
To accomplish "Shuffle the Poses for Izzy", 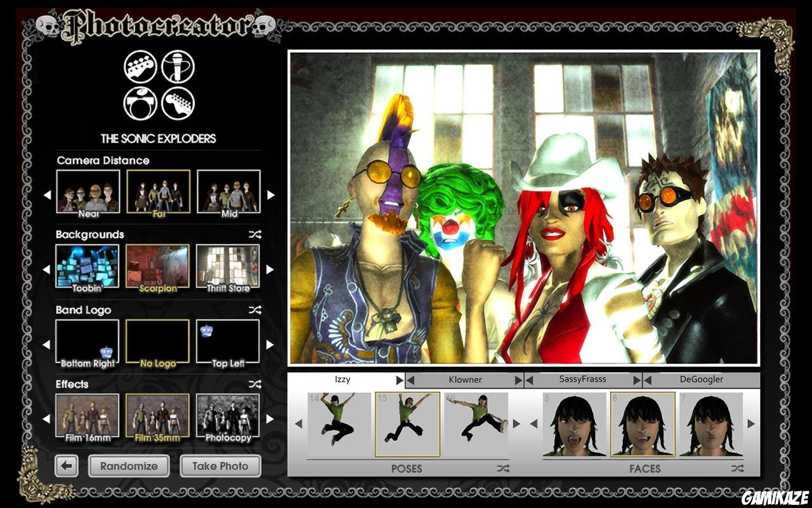I will point(503,469).
